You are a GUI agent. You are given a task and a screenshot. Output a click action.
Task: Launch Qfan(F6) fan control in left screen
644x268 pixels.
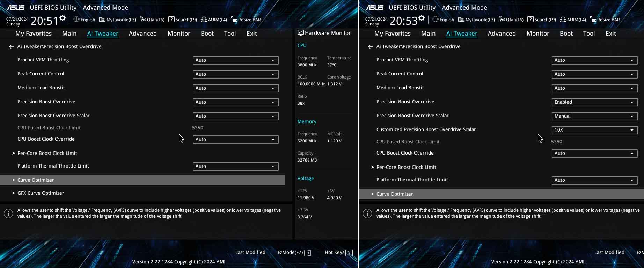pos(152,20)
